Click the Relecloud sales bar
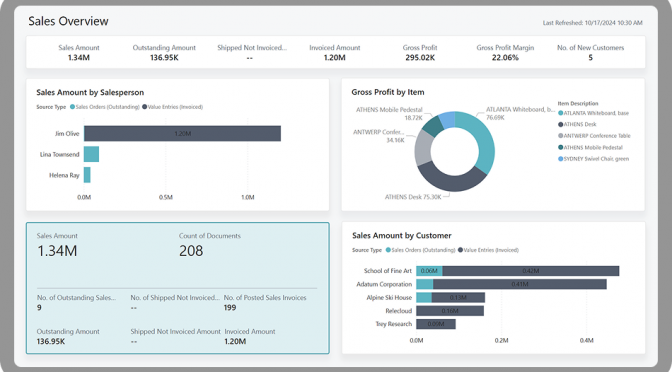The height and width of the screenshot is (372, 672). [x=450, y=311]
